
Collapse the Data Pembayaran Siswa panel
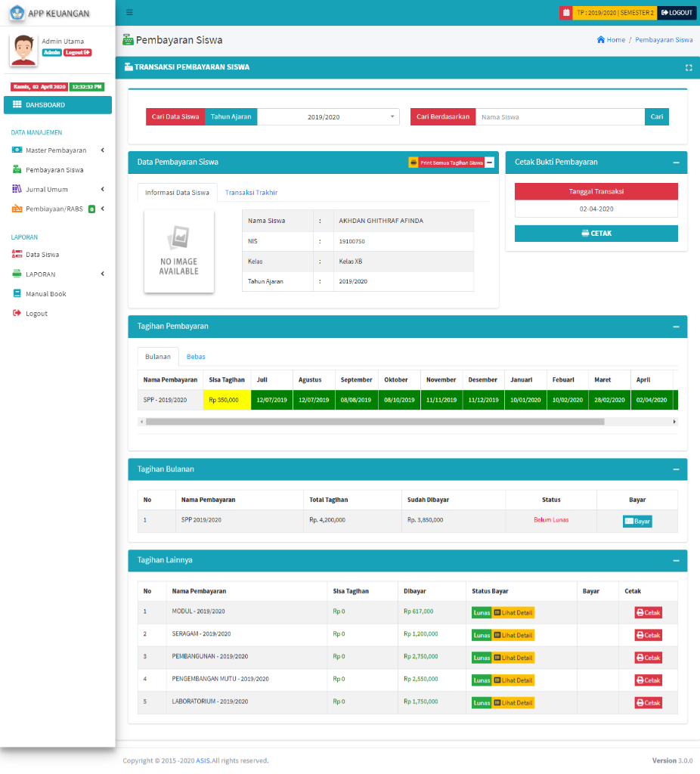click(490, 163)
